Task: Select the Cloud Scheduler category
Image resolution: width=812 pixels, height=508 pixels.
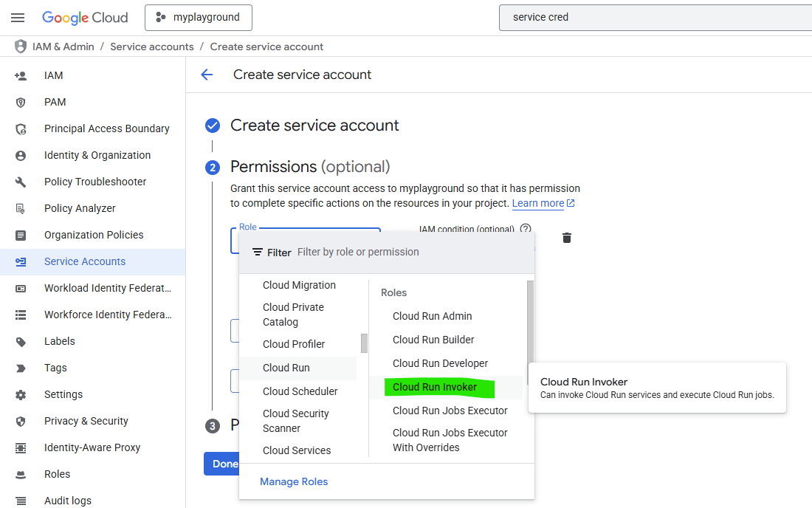Action: [300, 391]
